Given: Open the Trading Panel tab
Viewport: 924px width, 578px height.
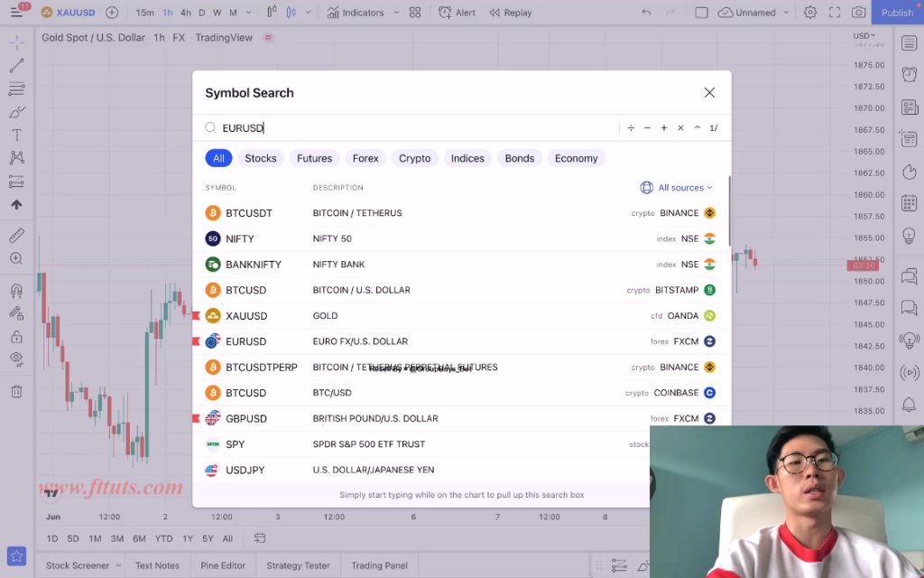Looking at the screenshot, I should click(380, 565).
